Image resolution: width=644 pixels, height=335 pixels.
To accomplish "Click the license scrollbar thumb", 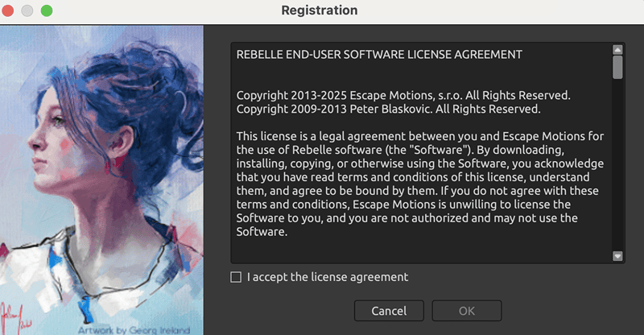I will [x=617, y=67].
